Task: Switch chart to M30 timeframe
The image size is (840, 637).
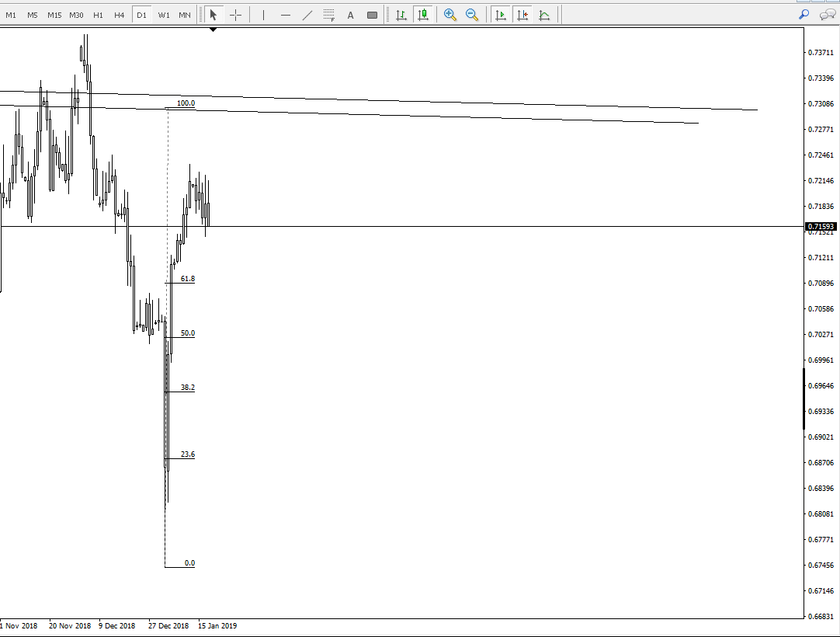Action: 76,15
